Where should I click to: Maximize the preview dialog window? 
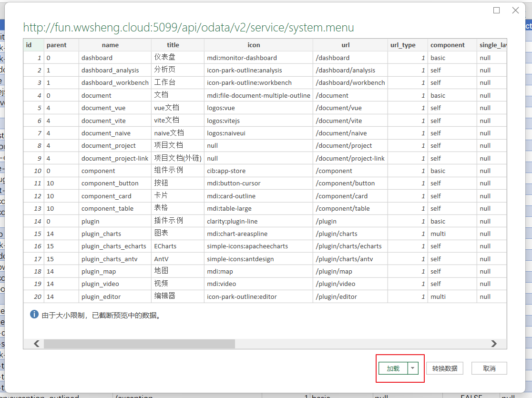[497, 10]
